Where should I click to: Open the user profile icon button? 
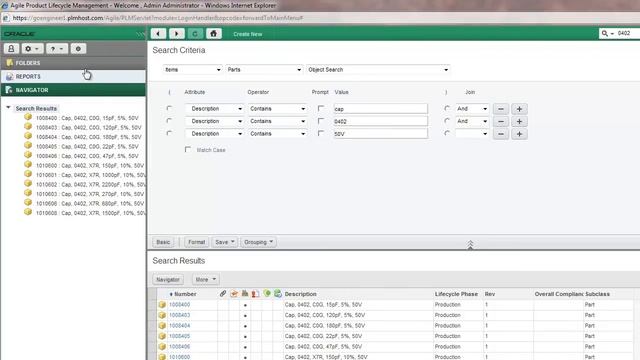coord(11,49)
